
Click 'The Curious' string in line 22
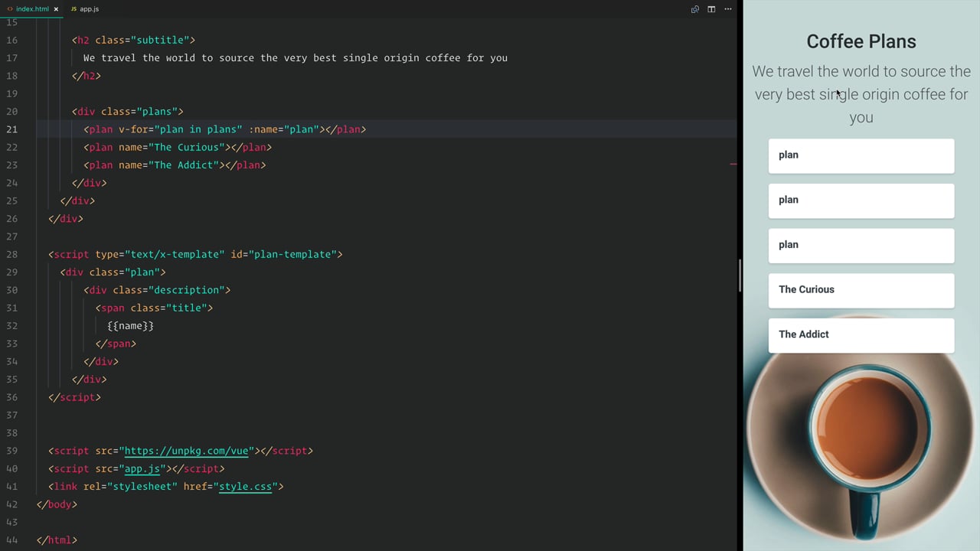[189, 147]
